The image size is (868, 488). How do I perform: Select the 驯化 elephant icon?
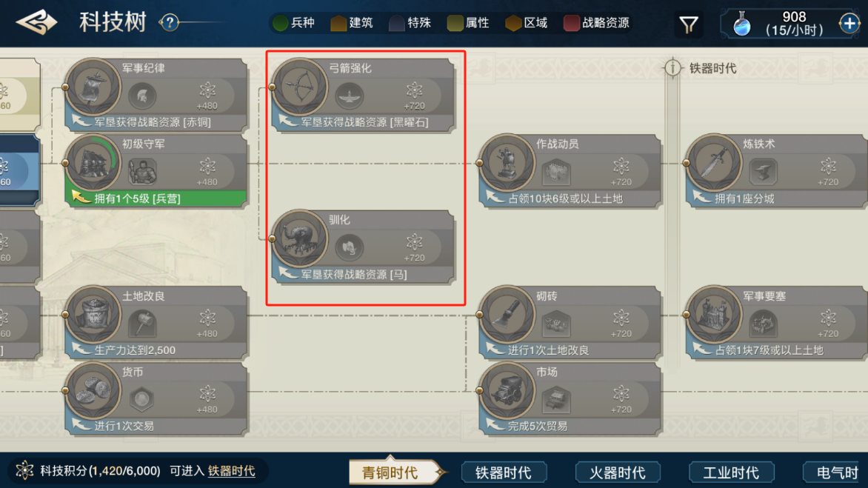click(x=299, y=238)
